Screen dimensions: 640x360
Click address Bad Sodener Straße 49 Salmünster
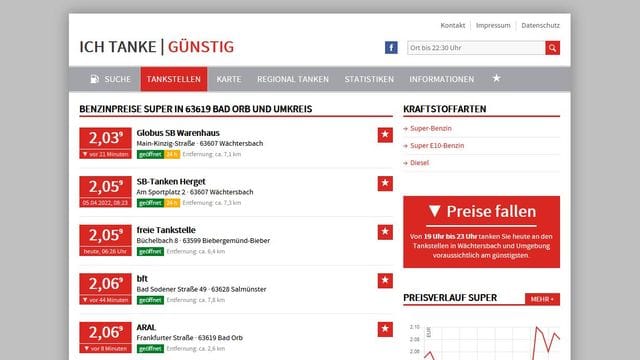point(201,289)
